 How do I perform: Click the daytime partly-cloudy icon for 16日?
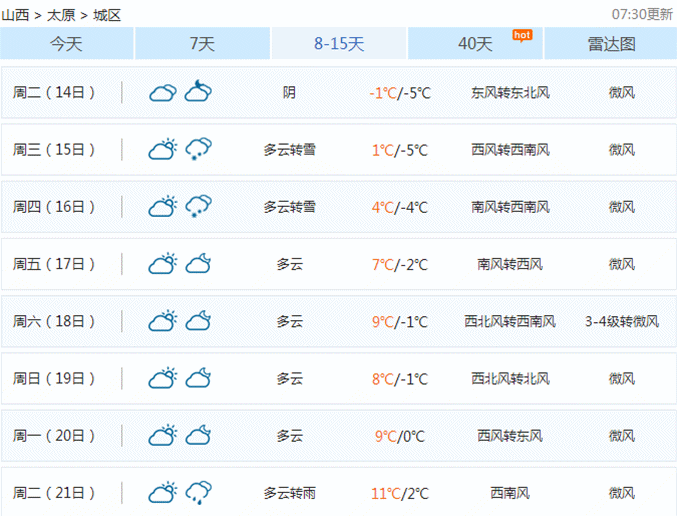click(x=163, y=206)
